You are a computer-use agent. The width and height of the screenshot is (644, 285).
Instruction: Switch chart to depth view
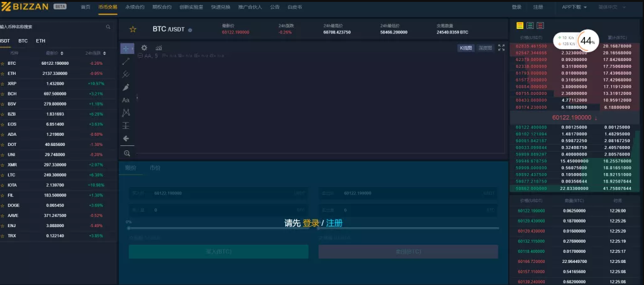(x=485, y=48)
